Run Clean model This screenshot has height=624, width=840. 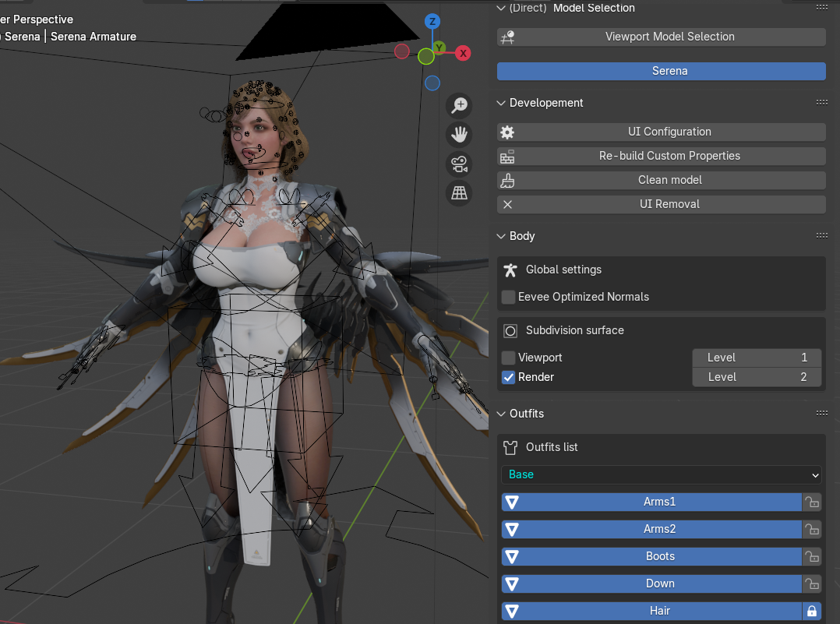coord(661,181)
